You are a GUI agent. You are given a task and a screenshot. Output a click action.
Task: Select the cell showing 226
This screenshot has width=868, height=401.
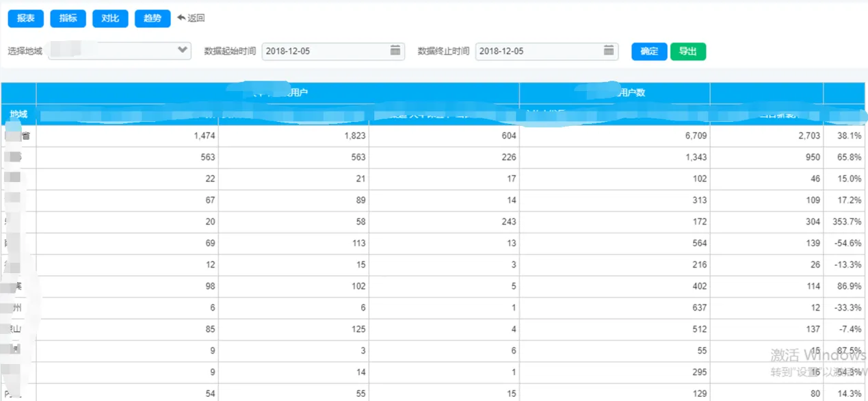444,157
